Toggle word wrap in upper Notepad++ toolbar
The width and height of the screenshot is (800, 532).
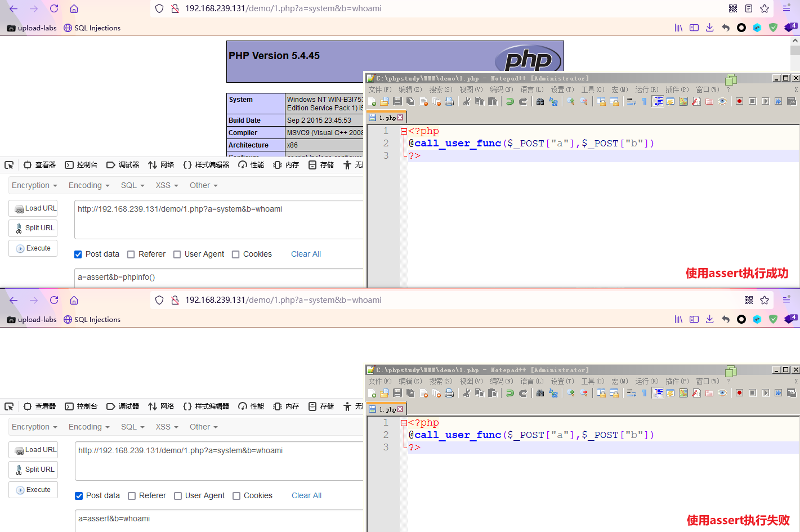pyautogui.click(x=631, y=101)
